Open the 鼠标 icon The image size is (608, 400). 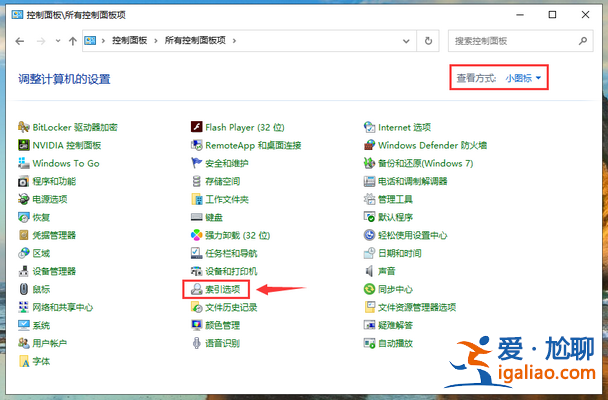coord(23,290)
